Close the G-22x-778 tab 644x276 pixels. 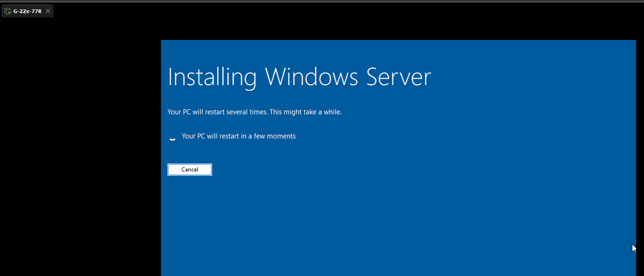point(48,11)
